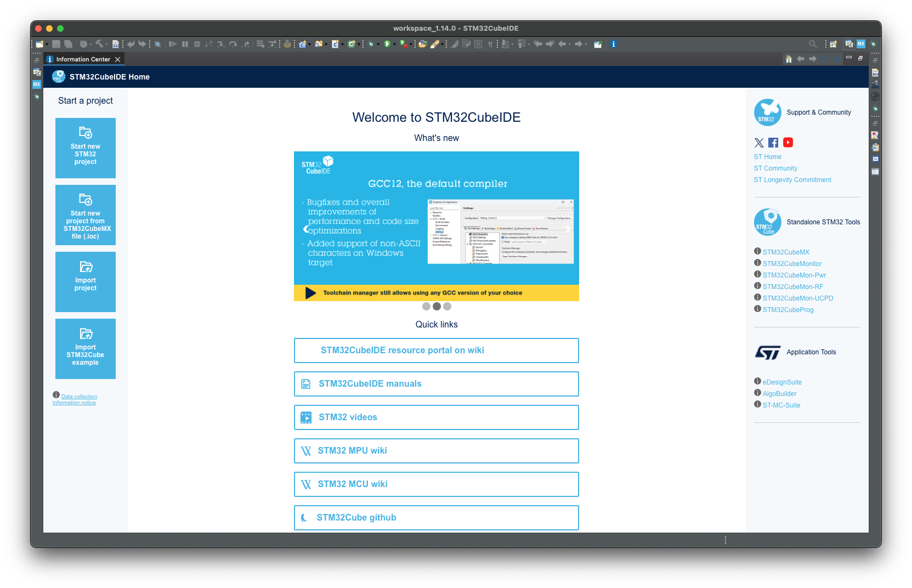912x588 pixels.
Task: Click the YouTube social icon
Action: coord(788,143)
